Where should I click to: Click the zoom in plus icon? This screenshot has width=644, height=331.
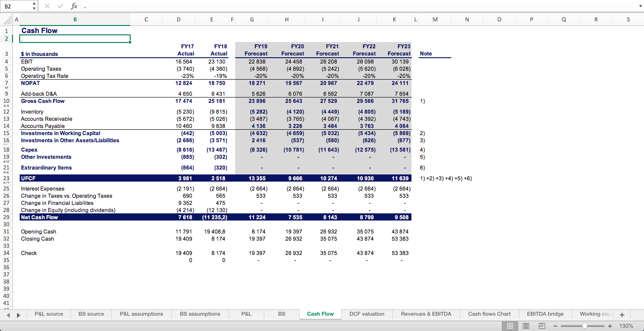coord(610,326)
